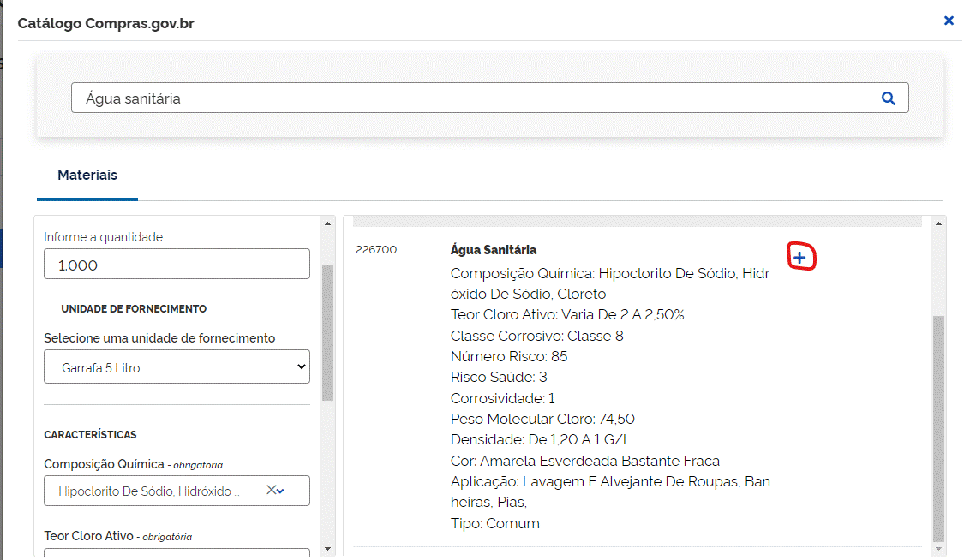Expand the Composição Química chevron
The height and width of the screenshot is (560, 976).
point(281,491)
